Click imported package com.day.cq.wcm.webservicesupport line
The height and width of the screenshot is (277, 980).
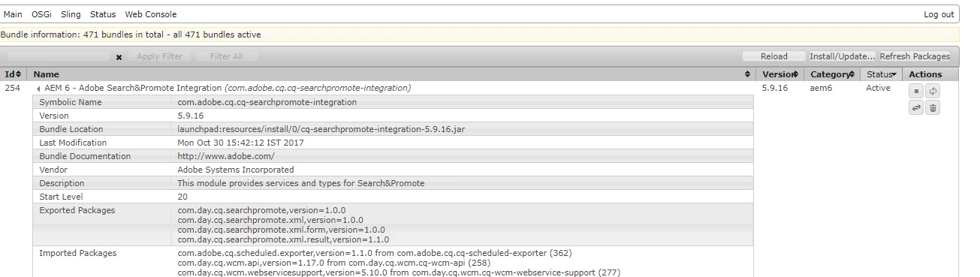(399, 272)
